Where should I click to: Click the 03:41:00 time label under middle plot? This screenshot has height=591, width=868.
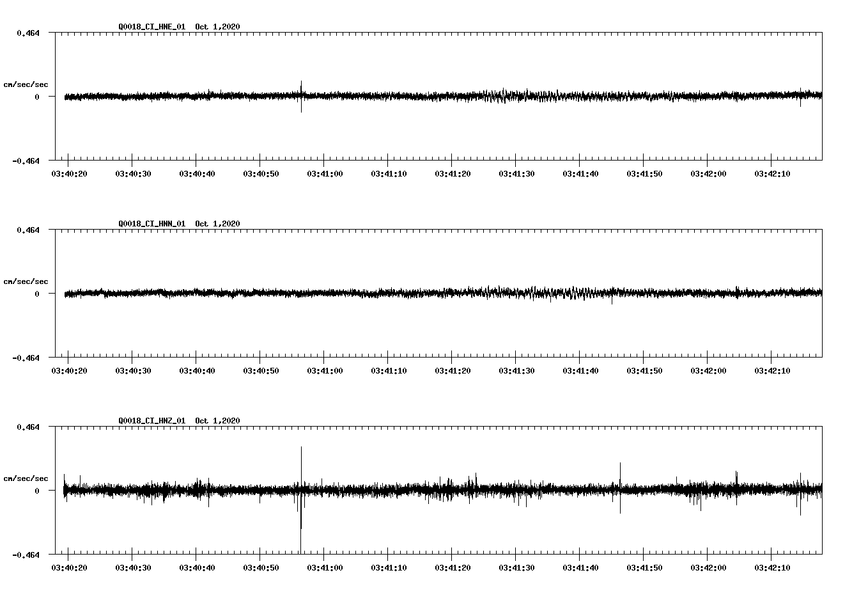(x=323, y=369)
